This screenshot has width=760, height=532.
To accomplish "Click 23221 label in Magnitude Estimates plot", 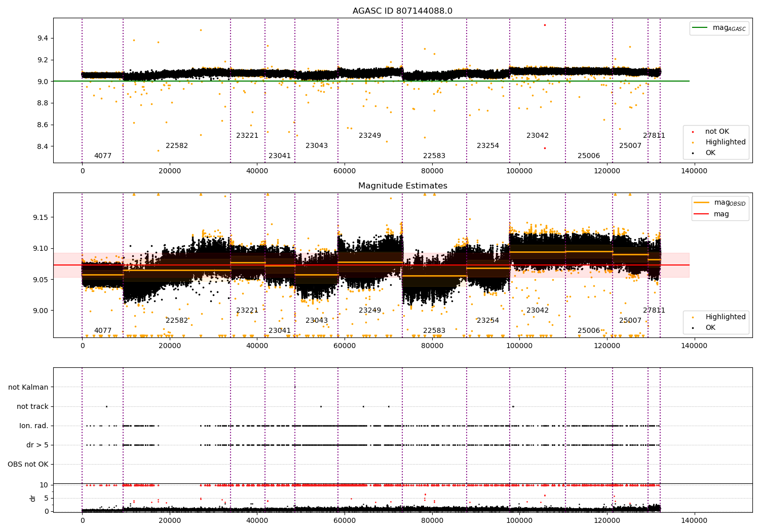I will click(x=247, y=310).
